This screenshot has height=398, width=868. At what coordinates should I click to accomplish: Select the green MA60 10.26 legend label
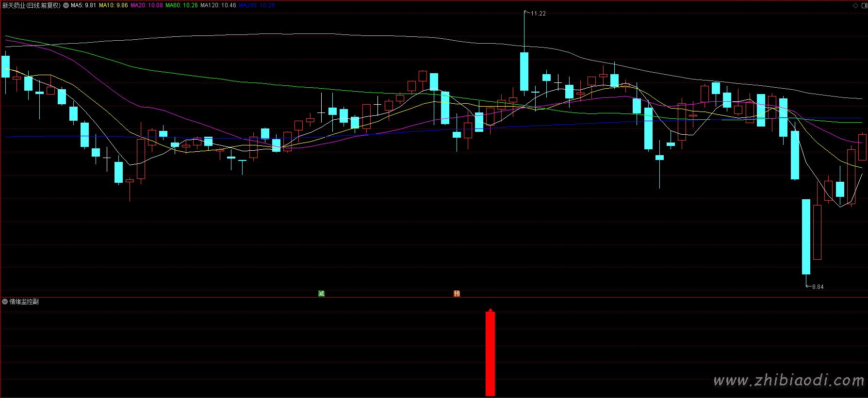pos(181,5)
